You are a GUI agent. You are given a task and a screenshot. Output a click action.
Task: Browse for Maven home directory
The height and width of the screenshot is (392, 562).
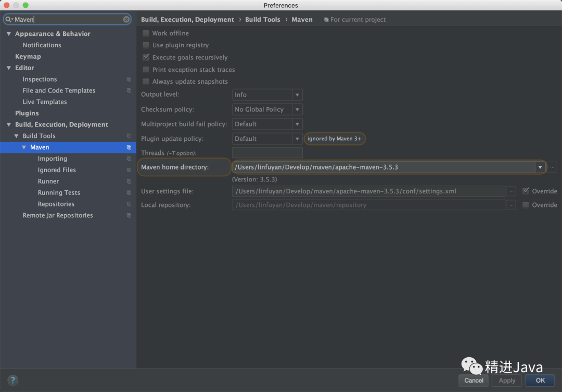(x=552, y=167)
